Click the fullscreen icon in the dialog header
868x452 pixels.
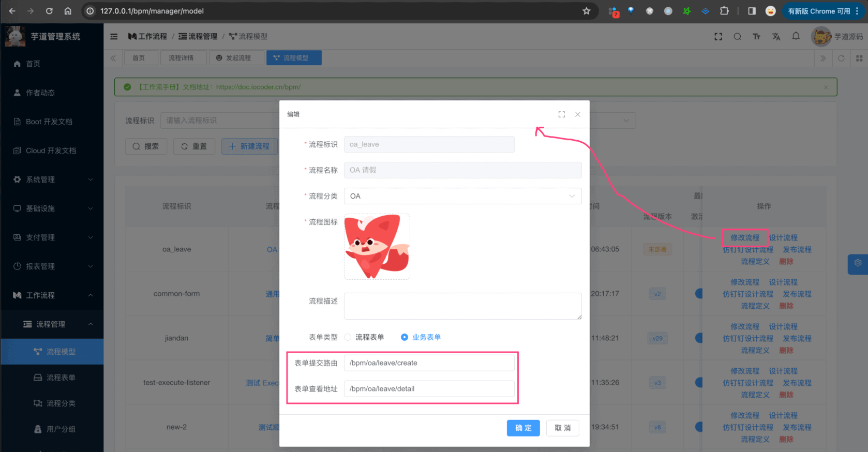561,114
